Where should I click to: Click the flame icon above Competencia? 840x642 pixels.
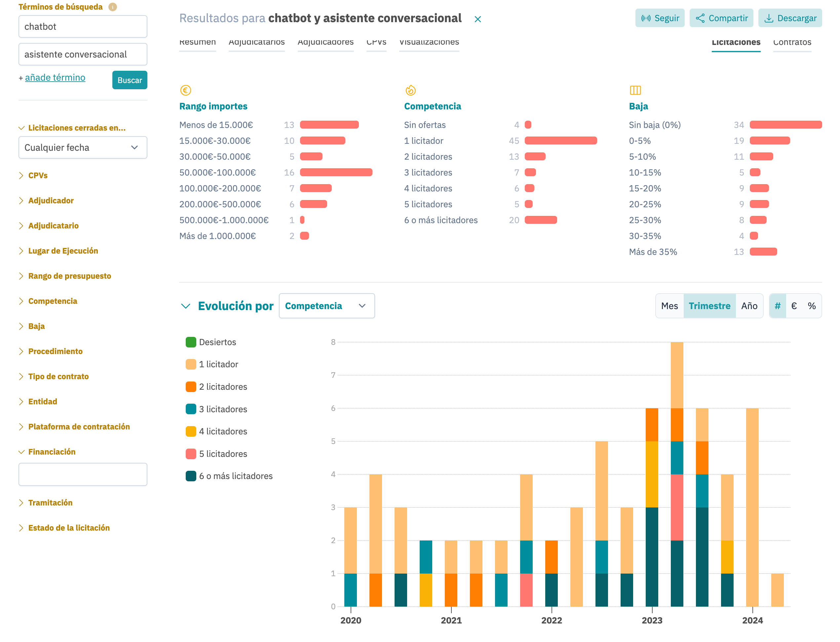(410, 90)
